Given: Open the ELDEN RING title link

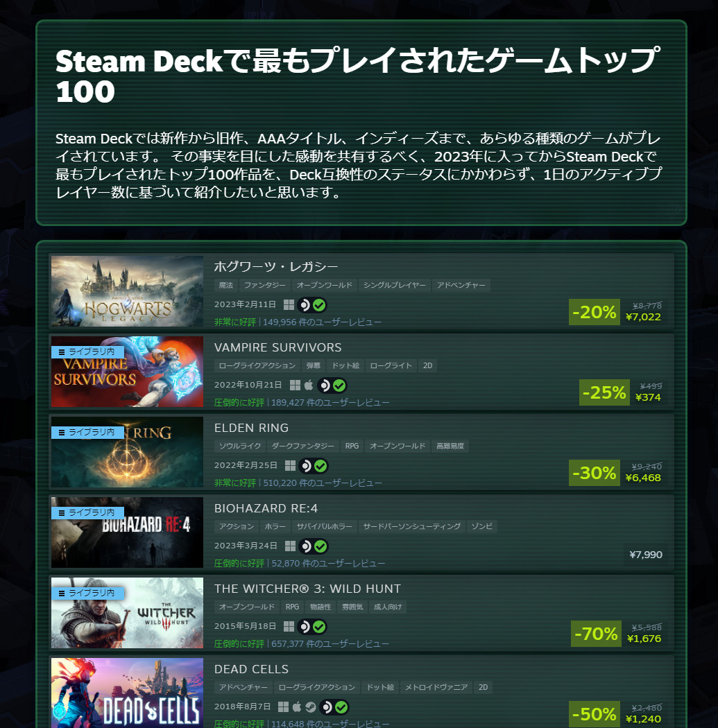Looking at the screenshot, I should [251, 428].
